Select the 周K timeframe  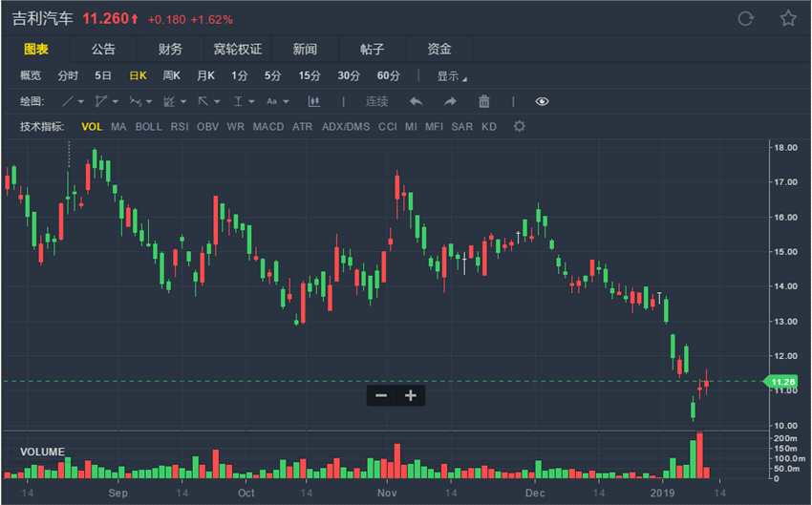(172, 76)
